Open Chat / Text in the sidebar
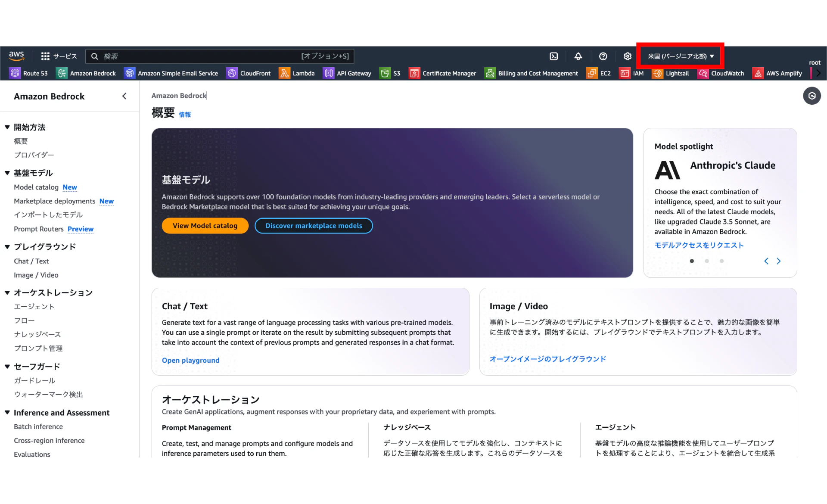Viewport: 827px width, 504px height. coord(31,261)
